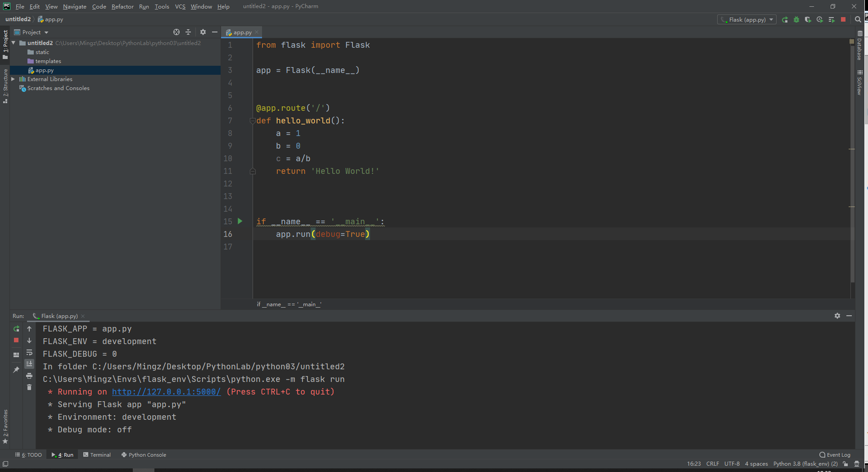Clear all console output trash icon
This screenshot has height=472, width=868.
pyautogui.click(x=29, y=387)
